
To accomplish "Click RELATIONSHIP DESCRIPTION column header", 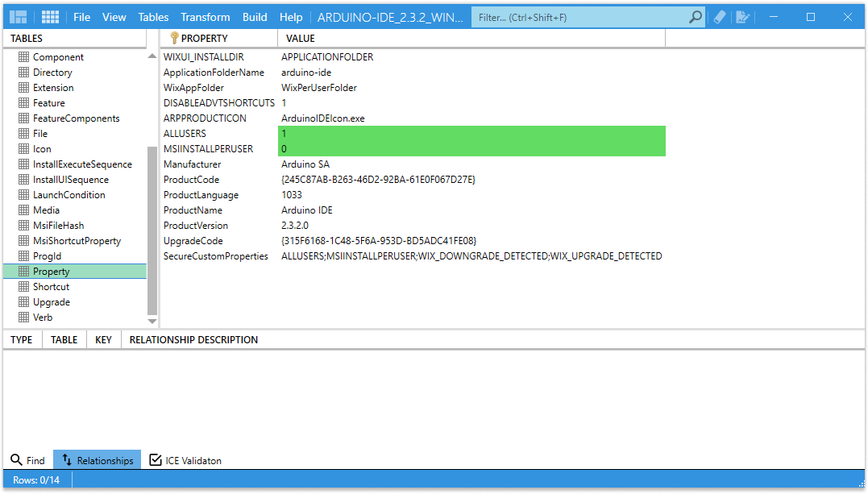I will 193,339.
